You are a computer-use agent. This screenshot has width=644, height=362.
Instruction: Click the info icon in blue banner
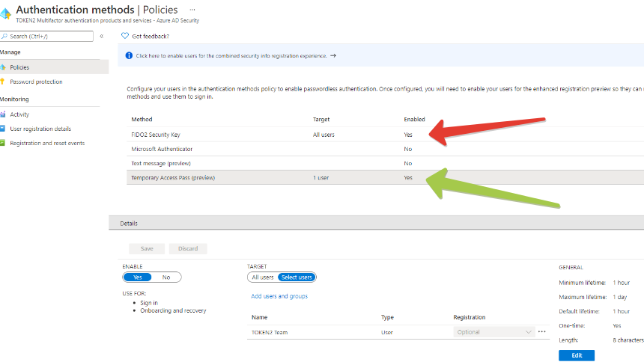129,55
